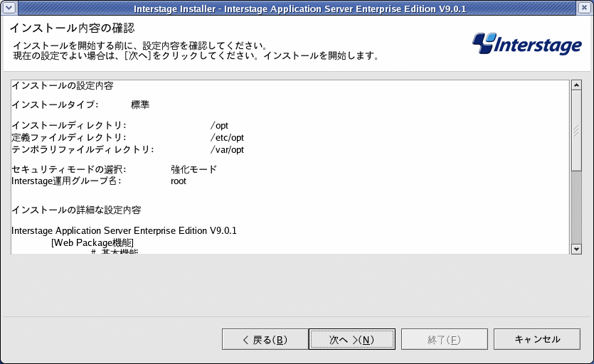Select the 強化モード security mode value
This screenshot has width=594, height=364.
click(x=193, y=169)
